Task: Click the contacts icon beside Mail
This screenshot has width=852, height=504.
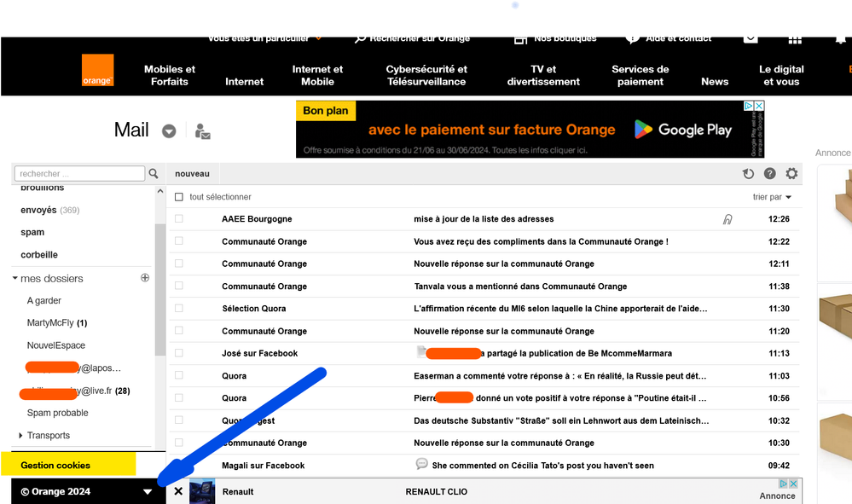Action: [202, 131]
